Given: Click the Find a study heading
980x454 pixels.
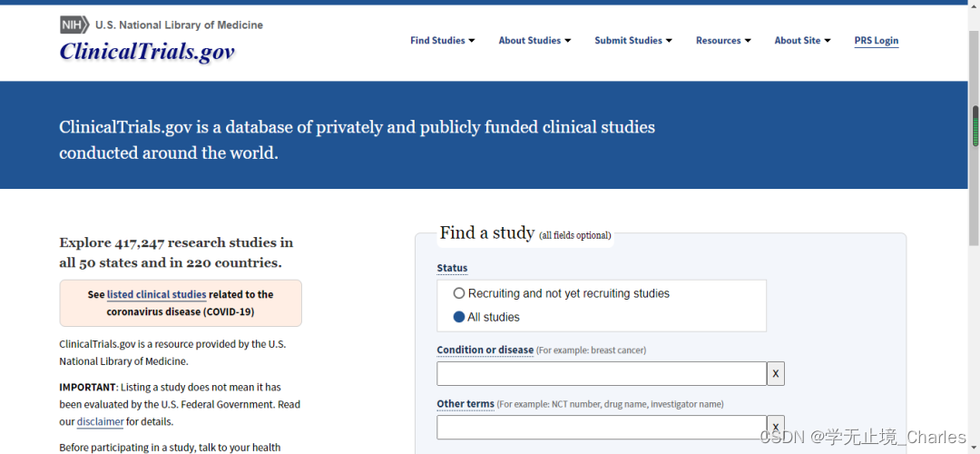Looking at the screenshot, I should (487, 232).
